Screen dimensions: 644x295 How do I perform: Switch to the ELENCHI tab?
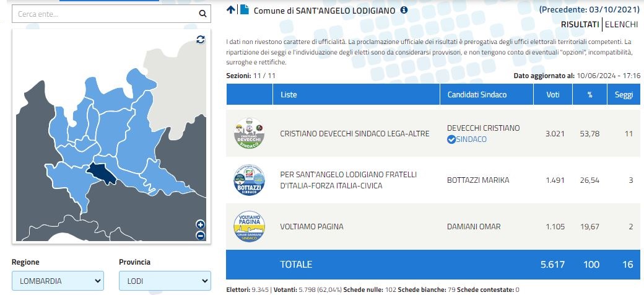[622, 25]
